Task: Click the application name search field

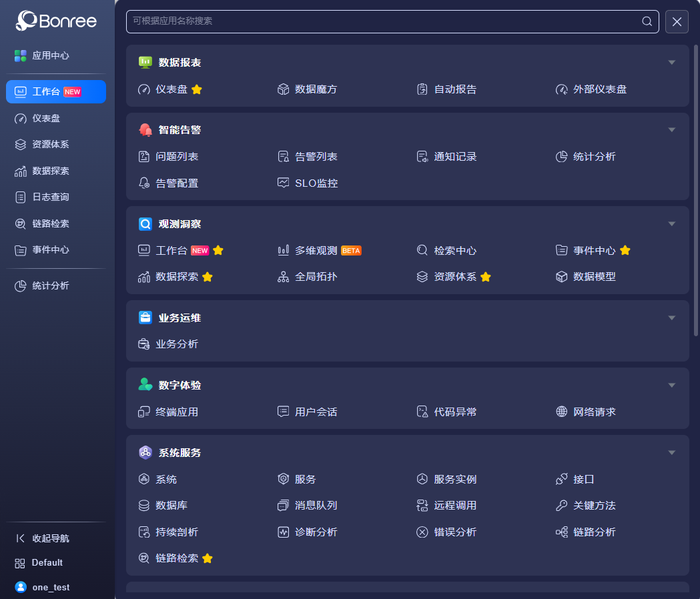Action: point(384,21)
